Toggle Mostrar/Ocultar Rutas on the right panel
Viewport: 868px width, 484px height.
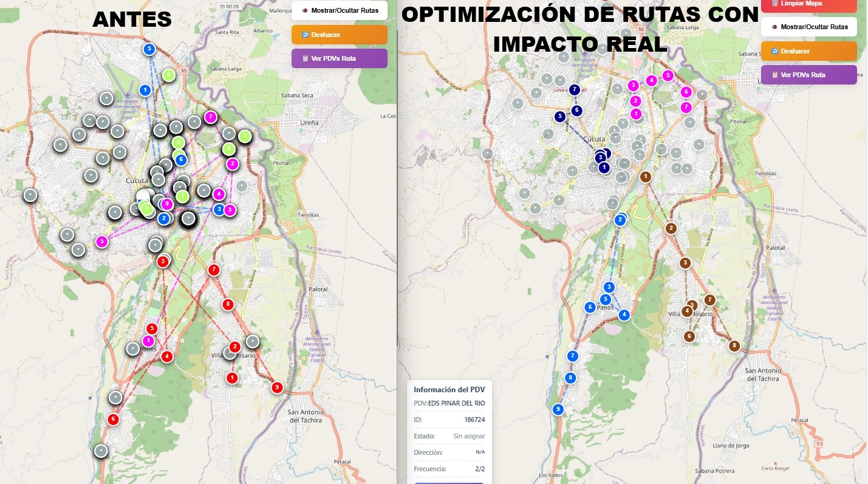click(808, 27)
